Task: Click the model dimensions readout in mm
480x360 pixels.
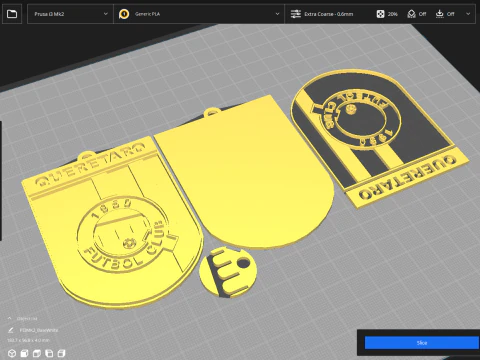Action: click(28, 340)
